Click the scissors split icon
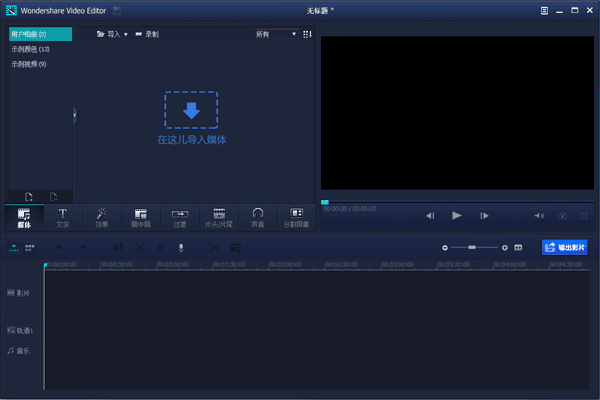This screenshot has width=600, height=400. pyautogui.click(x=140, y=248)
